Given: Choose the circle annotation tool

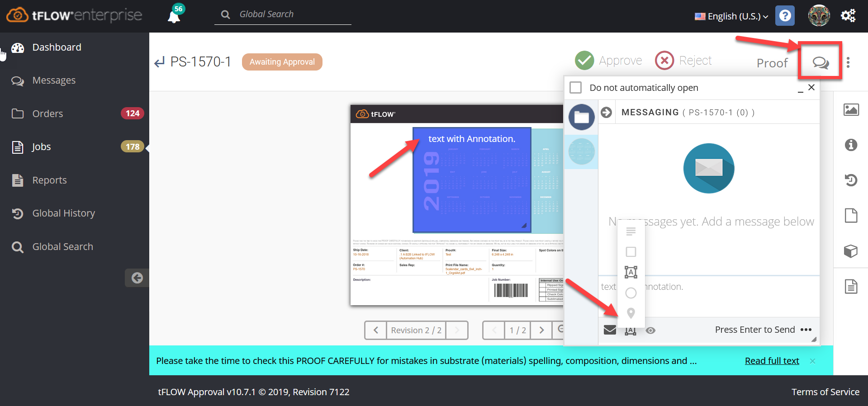Looking at the screenshot, I should [631, 293].
